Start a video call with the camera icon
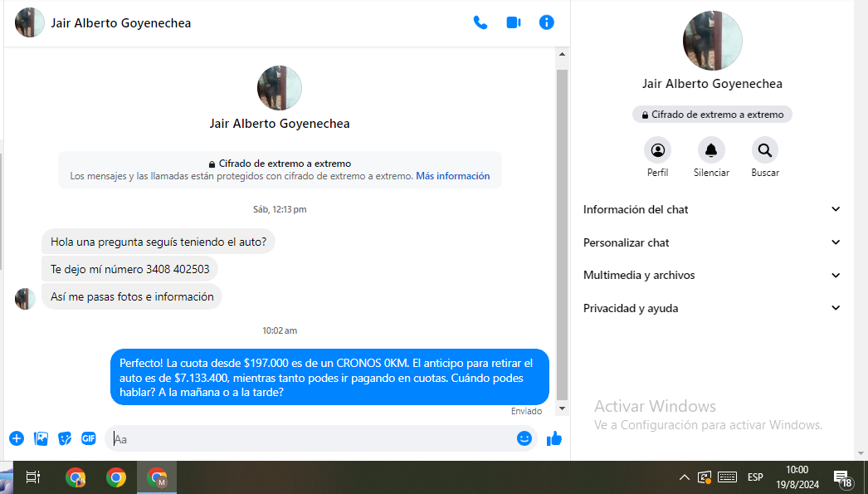The width and height of the screenshot is (868, 494). pos(514,22)
